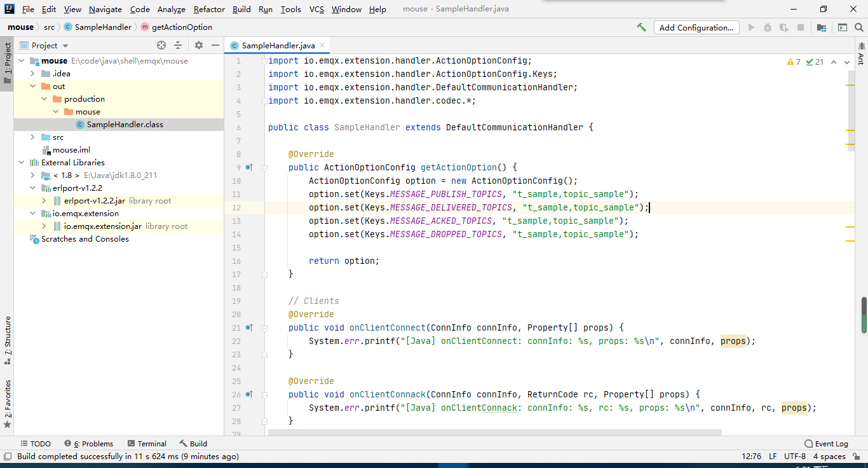Collapse the out folder
This screenshot has height=468, width=868.
(x=33, y=86)
